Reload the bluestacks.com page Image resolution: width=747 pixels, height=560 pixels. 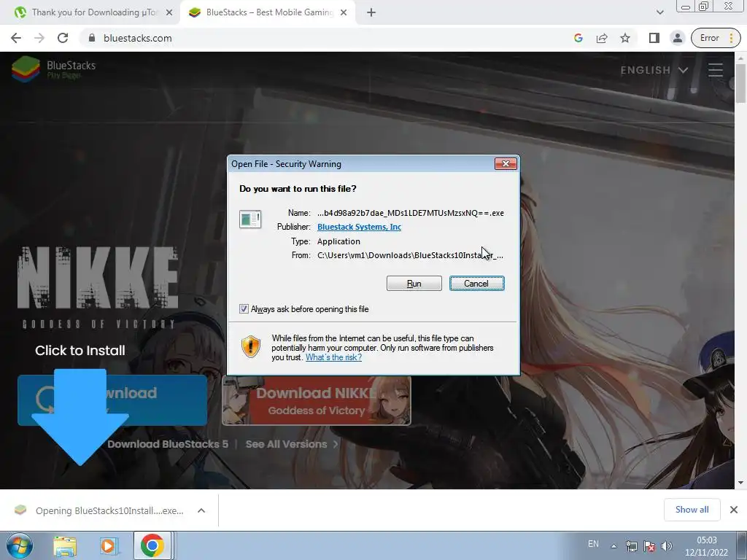click(63, 38)
